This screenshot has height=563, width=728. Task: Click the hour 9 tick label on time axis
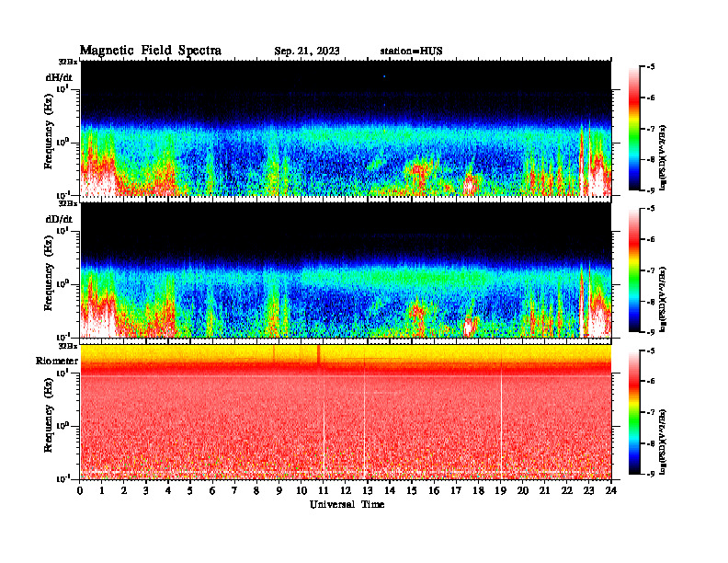(x=279, y=490)
